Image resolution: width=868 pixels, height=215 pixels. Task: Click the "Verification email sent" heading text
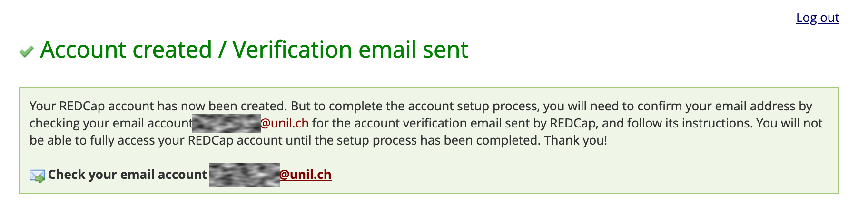(x=350, y=49)
